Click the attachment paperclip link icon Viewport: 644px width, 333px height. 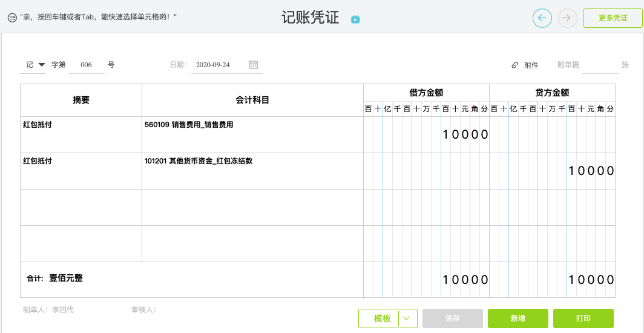point(514,65)
